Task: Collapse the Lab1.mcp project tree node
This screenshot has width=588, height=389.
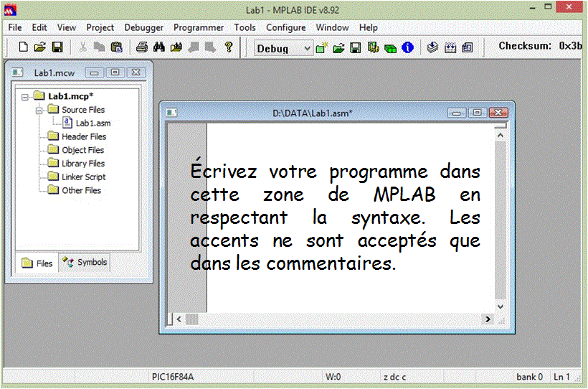Action: 25,98
